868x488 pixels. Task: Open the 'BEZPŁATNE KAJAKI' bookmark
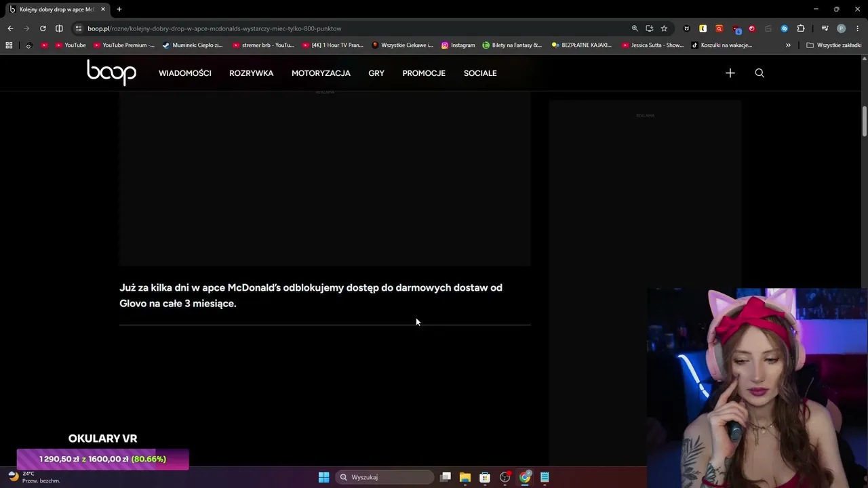click(x=582, y=45)
